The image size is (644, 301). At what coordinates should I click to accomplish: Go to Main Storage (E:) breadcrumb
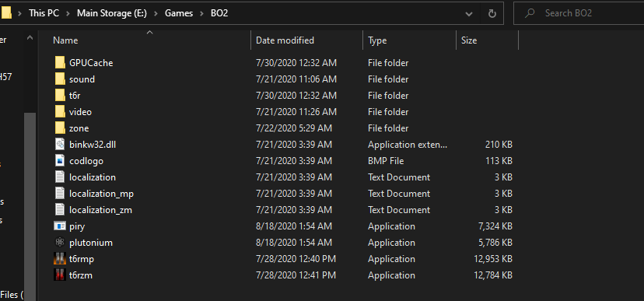112,13
